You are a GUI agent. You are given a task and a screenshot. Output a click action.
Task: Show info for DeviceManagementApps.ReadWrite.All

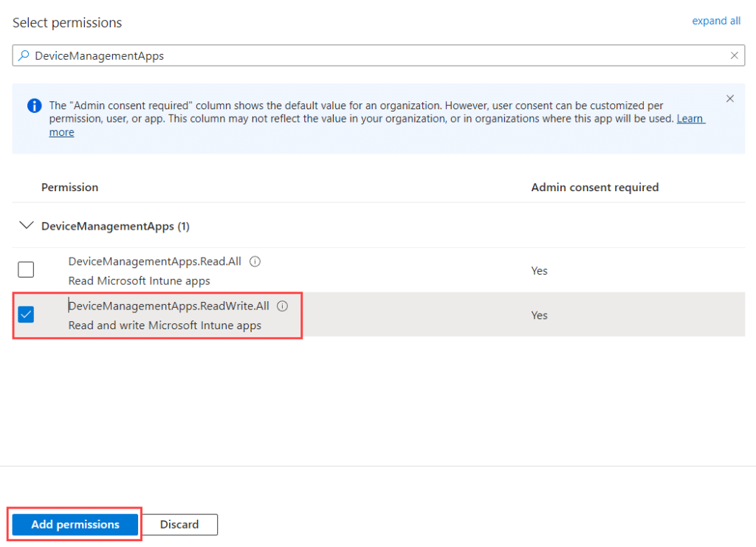pyautogui.click(x=283, y=306)
